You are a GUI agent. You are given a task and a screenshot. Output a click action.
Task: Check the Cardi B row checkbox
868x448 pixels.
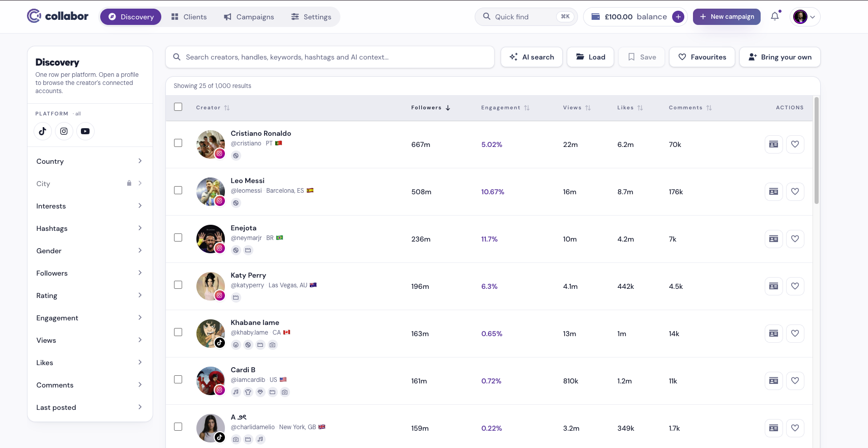[178, 379]
